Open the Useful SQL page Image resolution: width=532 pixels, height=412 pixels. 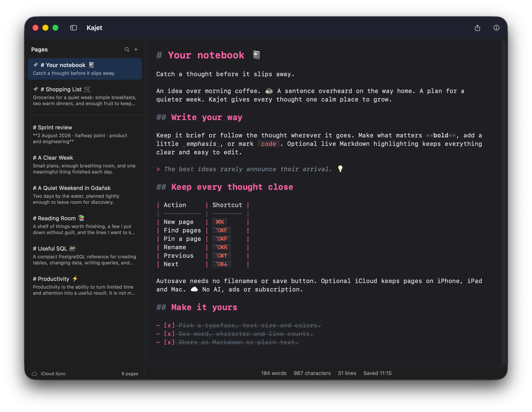tap(85, 255)
